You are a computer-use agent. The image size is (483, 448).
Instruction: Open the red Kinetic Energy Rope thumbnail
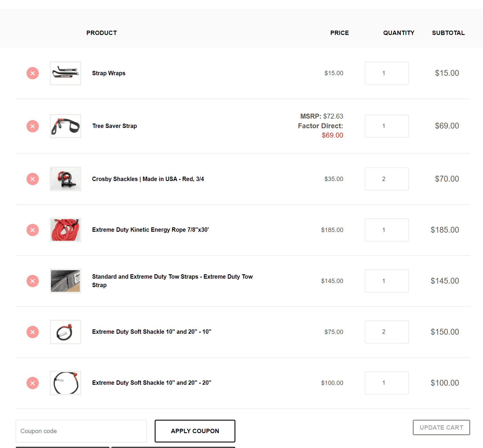(66, 230)
